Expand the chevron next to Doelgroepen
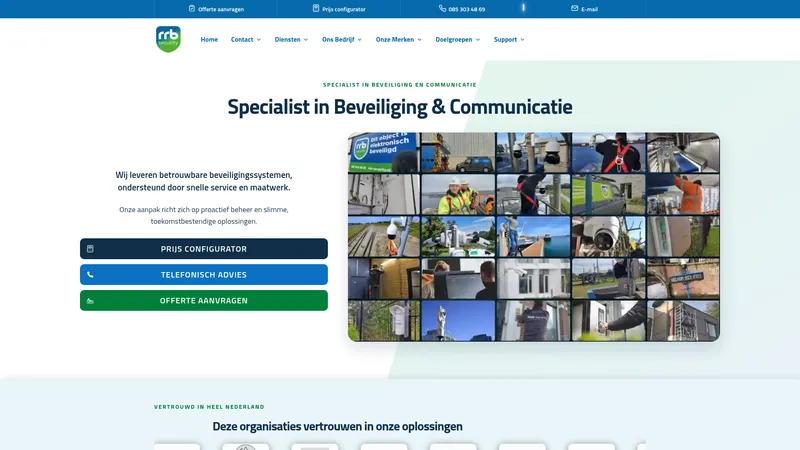This screenshot has height=450, width=800. click(x=478, y=40)
